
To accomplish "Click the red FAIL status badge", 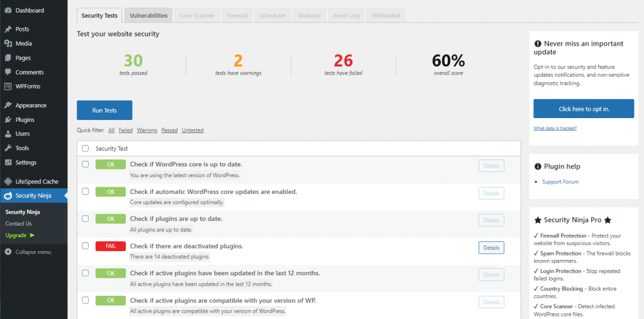I will click(x=111, y=246).
